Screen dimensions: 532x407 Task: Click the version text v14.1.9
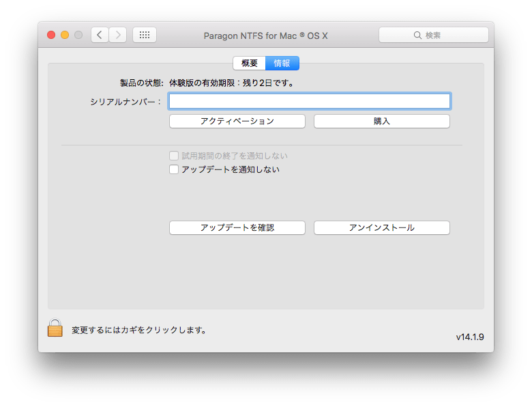[x=470, y=337]
